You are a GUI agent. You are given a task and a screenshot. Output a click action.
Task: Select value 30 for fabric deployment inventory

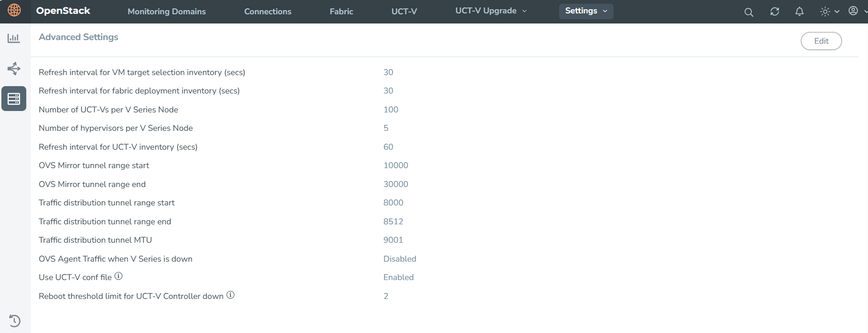(389, 91)
